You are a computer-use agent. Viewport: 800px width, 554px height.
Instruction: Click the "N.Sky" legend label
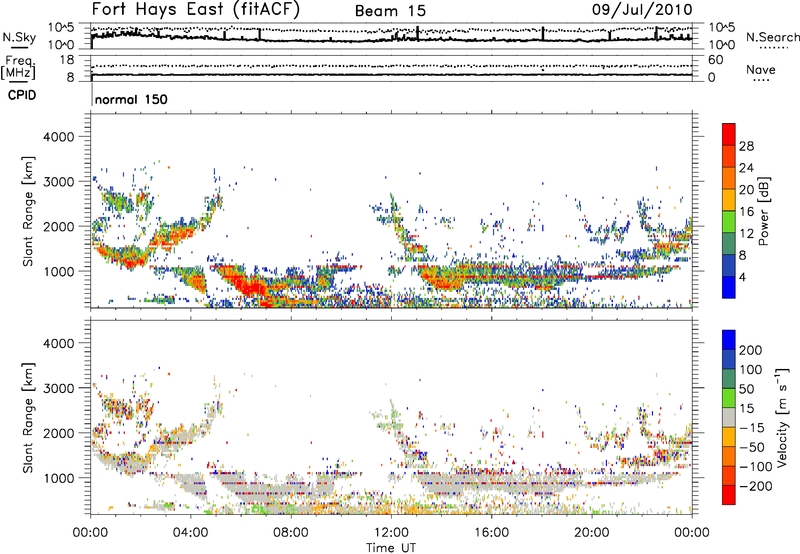pos(19,37)
